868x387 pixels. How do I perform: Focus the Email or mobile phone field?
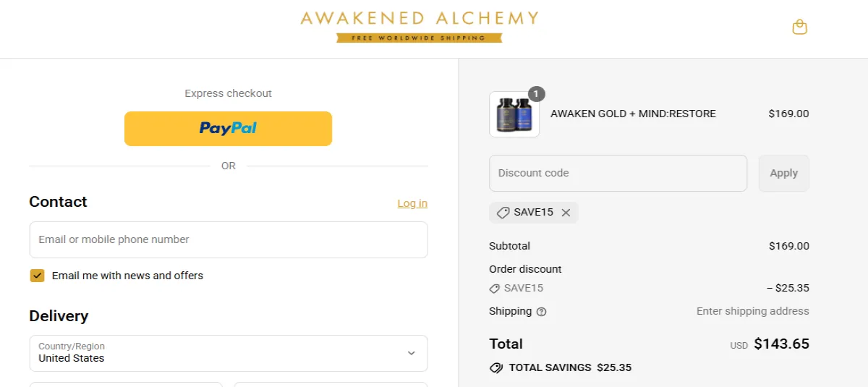[228, 239]
